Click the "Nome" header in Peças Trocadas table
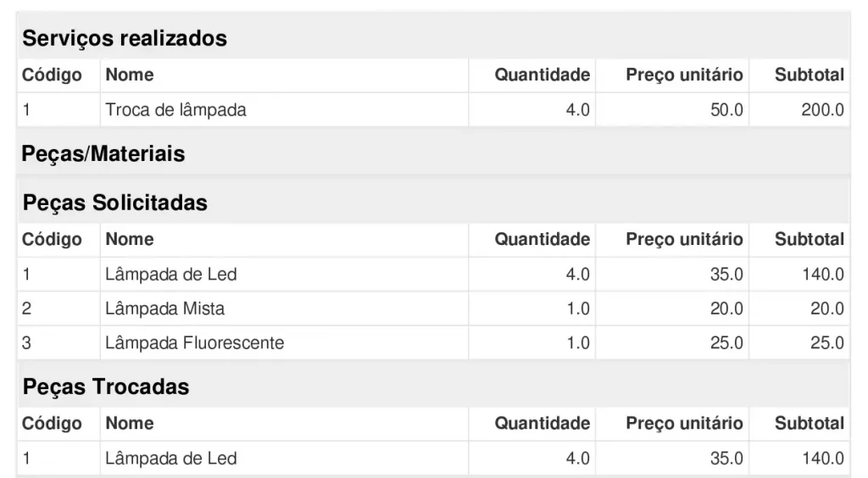 (x=130, y=423)
